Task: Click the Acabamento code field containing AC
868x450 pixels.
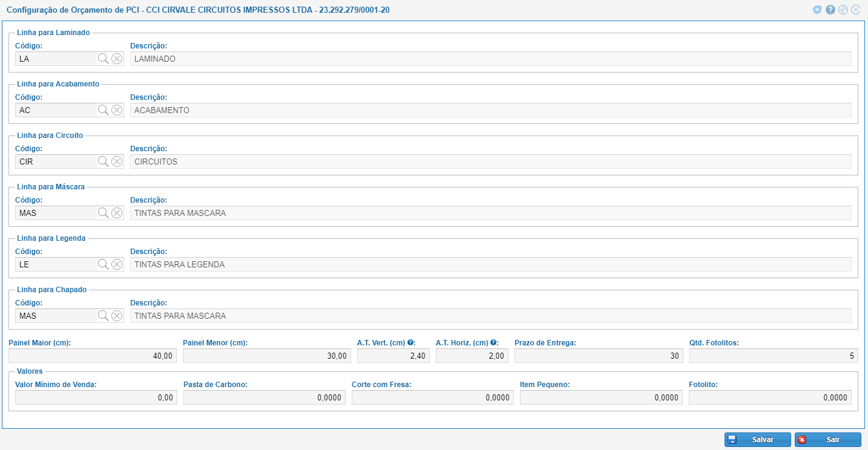Action: pyautogui.click(x=56, y=110)
